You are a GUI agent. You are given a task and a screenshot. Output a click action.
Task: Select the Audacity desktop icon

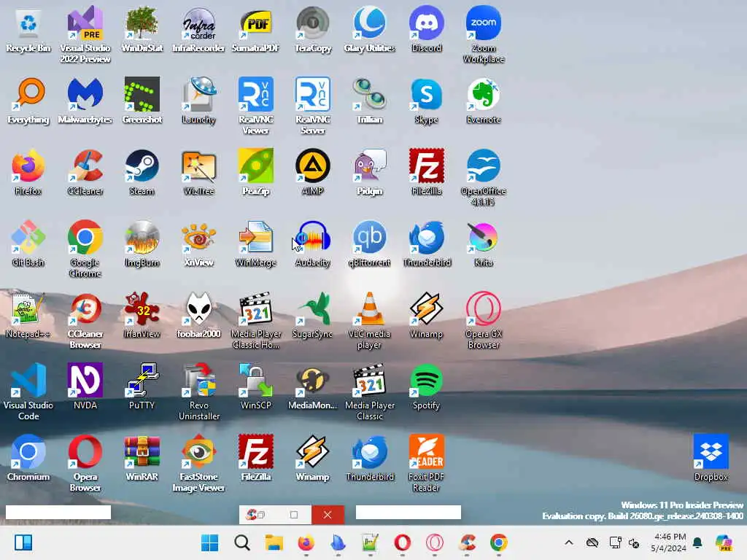312,244
